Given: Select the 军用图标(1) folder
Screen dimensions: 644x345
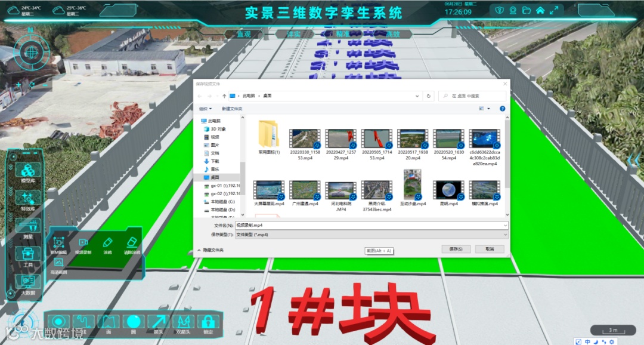Looking at the screenshot, I should [x=269, y=137].
